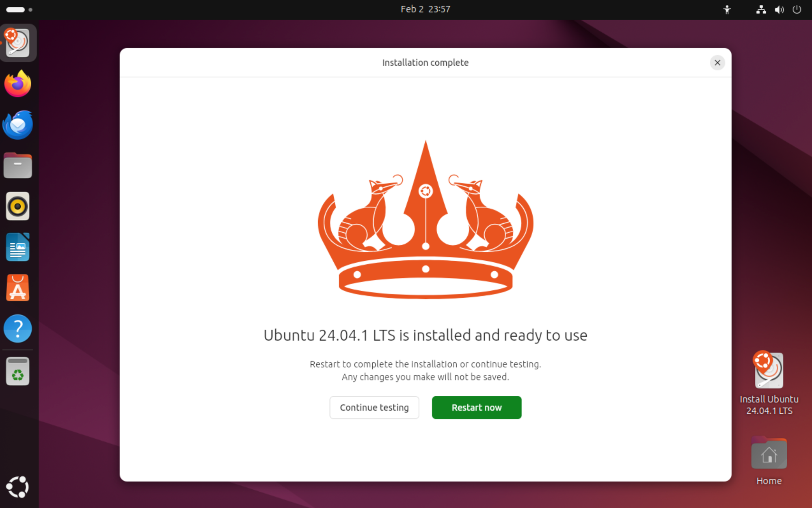The image size is (812, 508).
Task: Open the Help question mark icon
Action: pos(18,329)
